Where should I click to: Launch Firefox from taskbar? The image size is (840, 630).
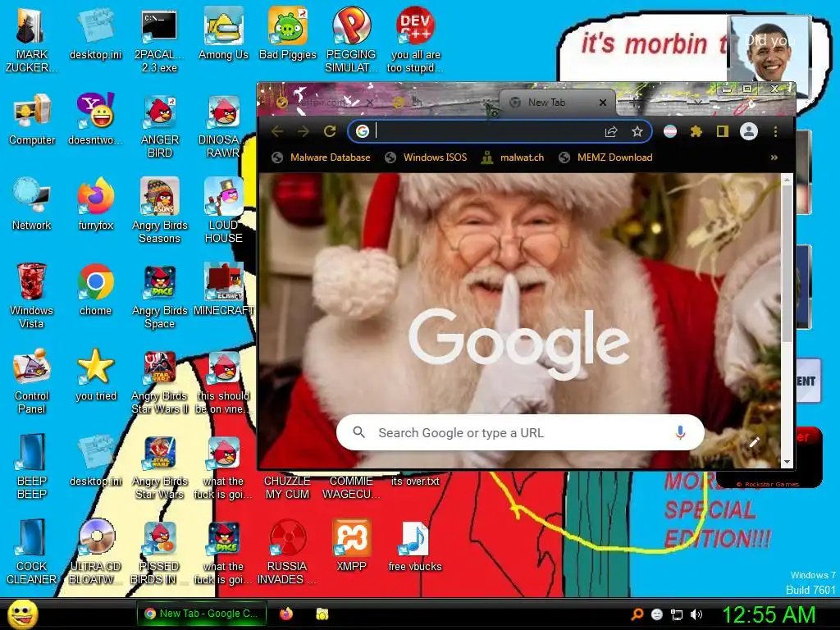[x=286, y=614]
